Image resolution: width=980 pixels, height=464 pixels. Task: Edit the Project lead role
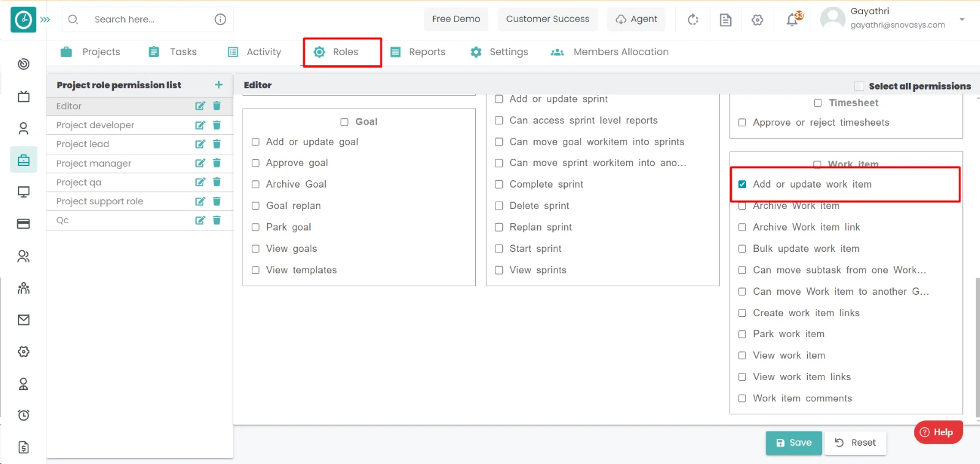(200, 144)
